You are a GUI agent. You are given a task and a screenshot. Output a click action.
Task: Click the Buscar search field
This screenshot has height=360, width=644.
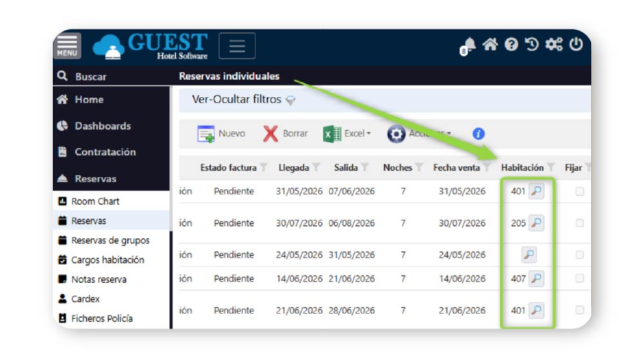[91, 77]
